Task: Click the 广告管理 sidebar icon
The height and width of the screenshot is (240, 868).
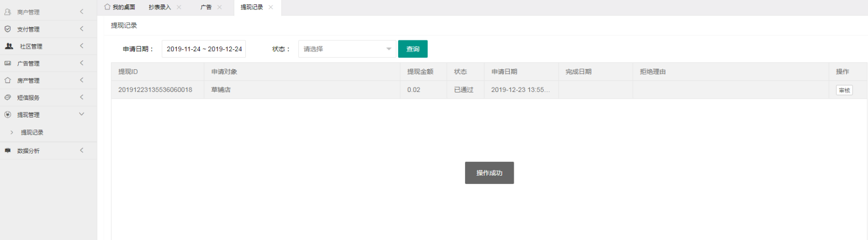Action: [x=8, y=63]
